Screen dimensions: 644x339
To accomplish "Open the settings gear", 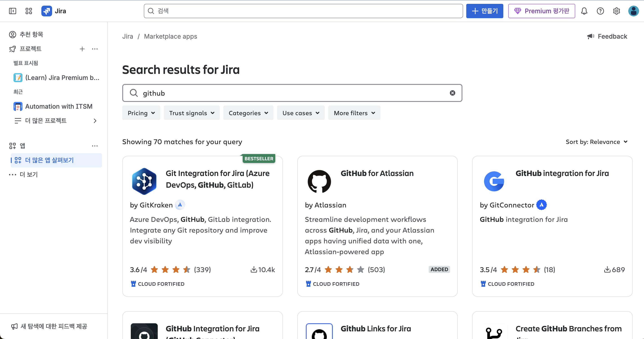I will (616, 11).
